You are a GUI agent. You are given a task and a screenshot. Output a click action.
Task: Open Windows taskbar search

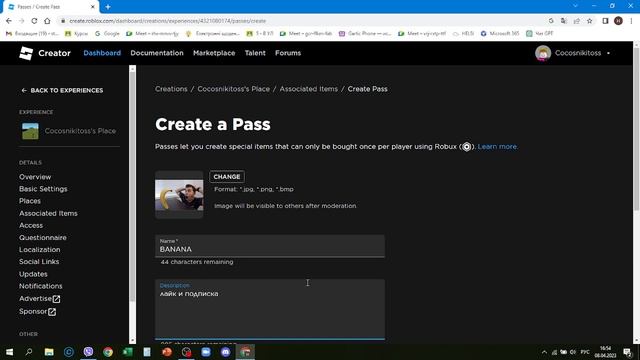[29, 352]
